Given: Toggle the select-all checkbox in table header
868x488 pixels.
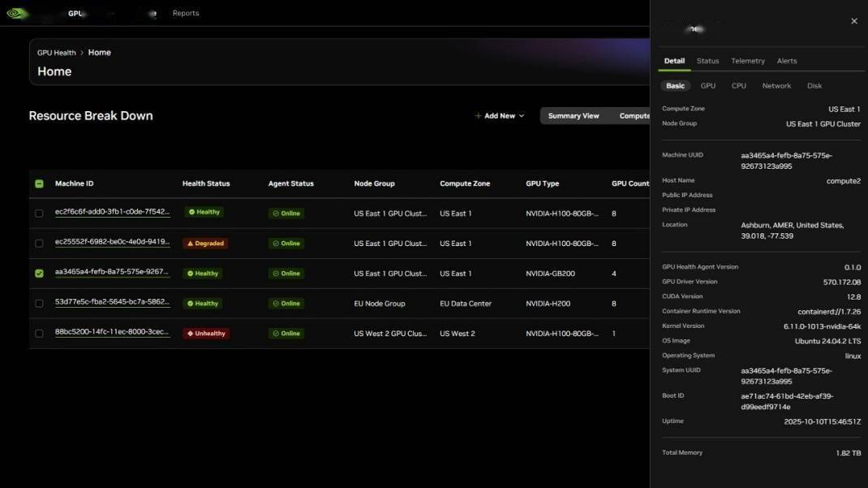Looking at the screenshot, I should point(39,184).
